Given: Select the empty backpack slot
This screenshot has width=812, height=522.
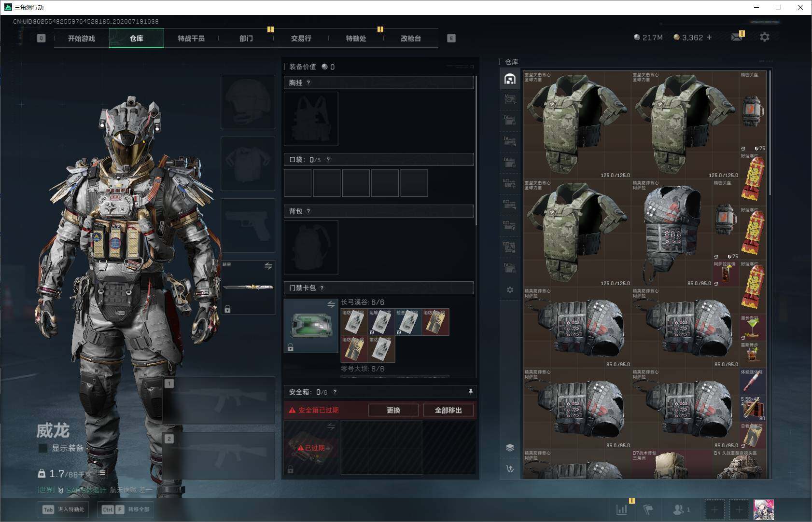Looking at the screenshot, I should (x=311, y=247).
